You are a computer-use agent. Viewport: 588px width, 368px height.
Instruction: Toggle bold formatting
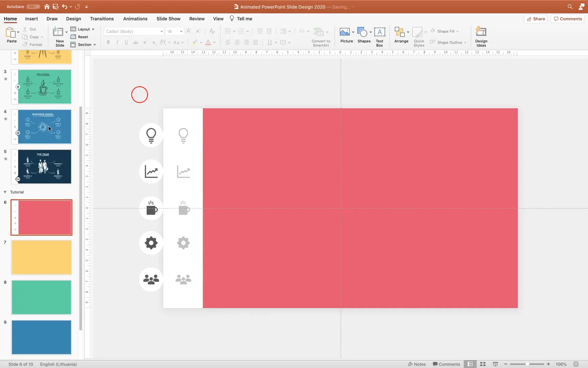(108, 42)
